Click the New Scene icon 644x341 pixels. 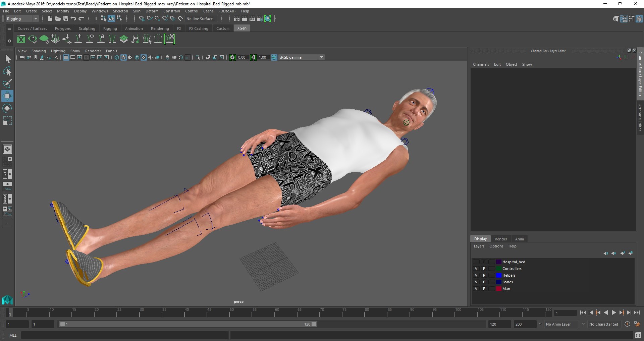pos(50,19)
